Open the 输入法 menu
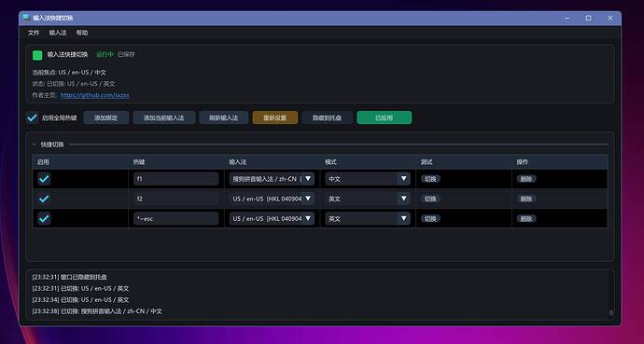The height and width of the screenshot is (344, 644). click(58, 33)
